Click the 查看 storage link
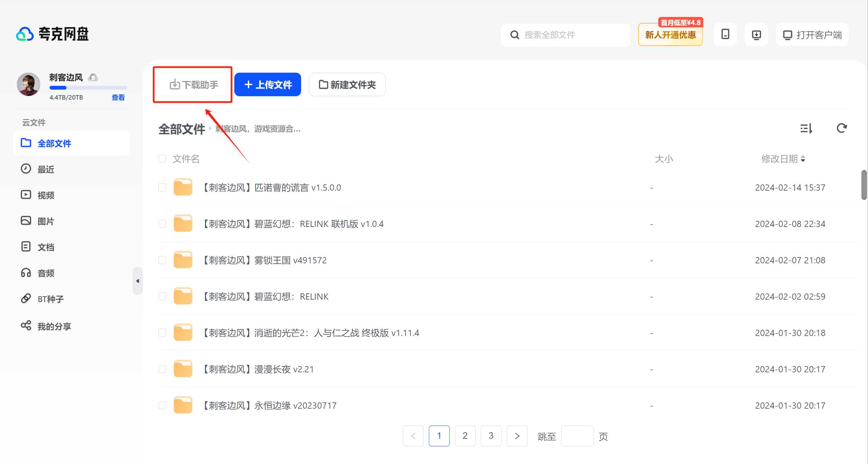This screenshot has height=464, width=868. [x=118, y=97]
